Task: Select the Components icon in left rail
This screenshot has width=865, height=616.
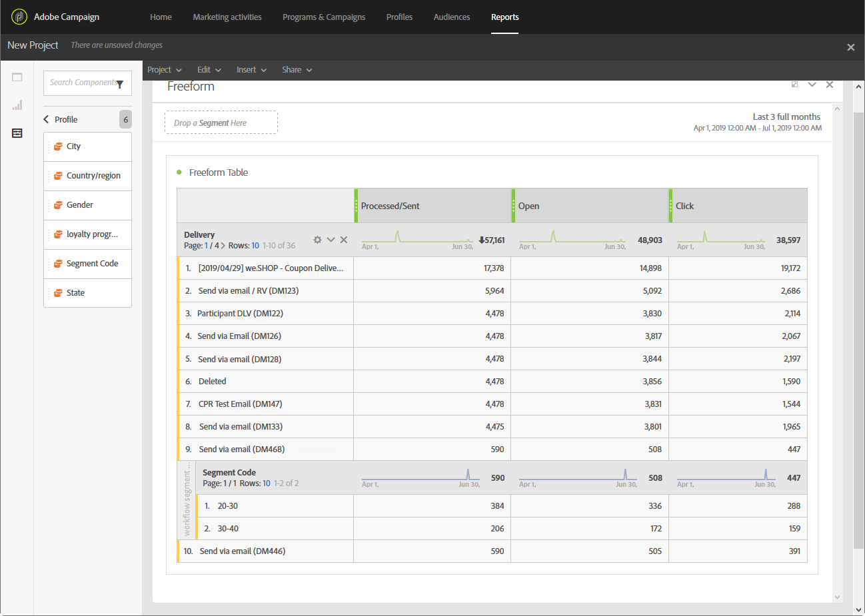Action: click(x=17, y=133)
